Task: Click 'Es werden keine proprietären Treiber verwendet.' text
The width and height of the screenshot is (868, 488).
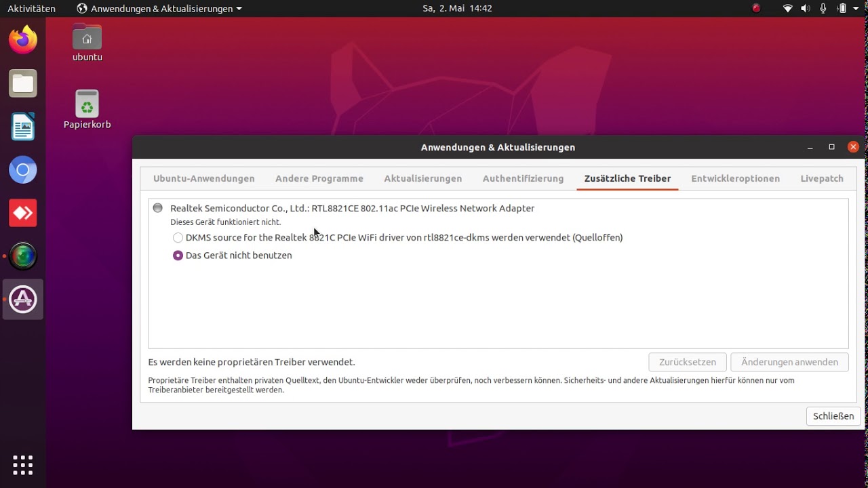Action: click(252, 362)
